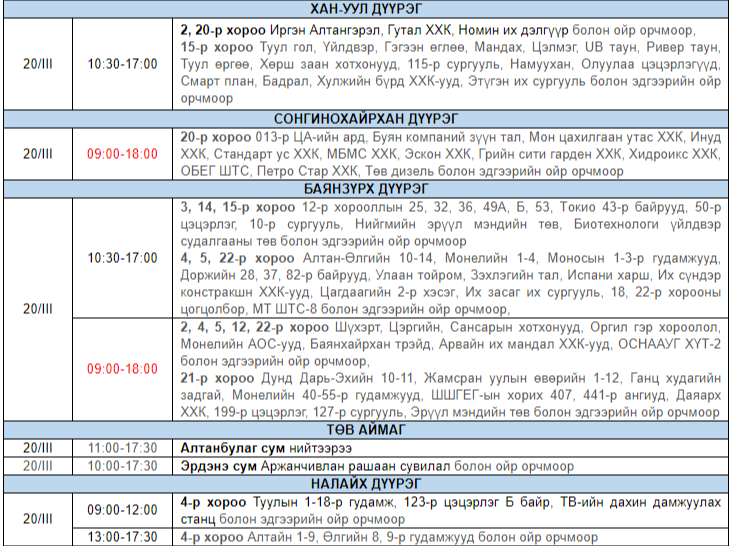Click the СОНГИНОХАЙРХАН ДҮҮРЭГ section header
Image resolution: width=730 pixels, height=547 pixels.
click(x=364, y=118)
